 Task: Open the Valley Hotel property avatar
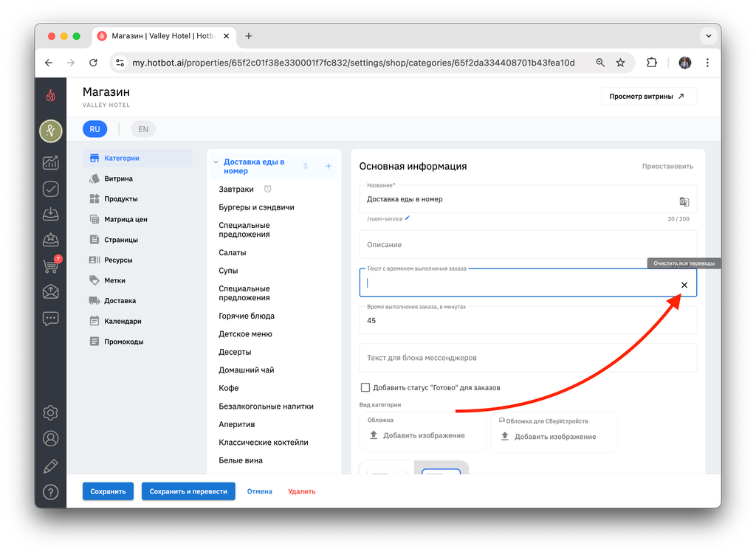point(51,131)
